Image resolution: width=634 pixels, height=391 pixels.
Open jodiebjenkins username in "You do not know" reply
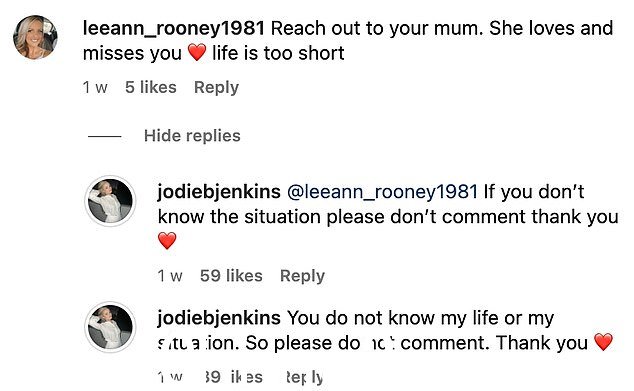[219, 318]
